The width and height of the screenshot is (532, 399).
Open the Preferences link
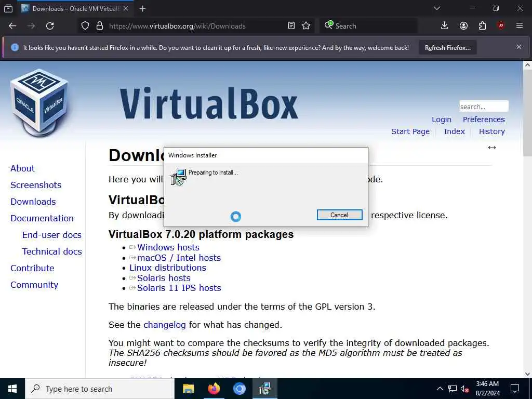[x=484, y=119]
